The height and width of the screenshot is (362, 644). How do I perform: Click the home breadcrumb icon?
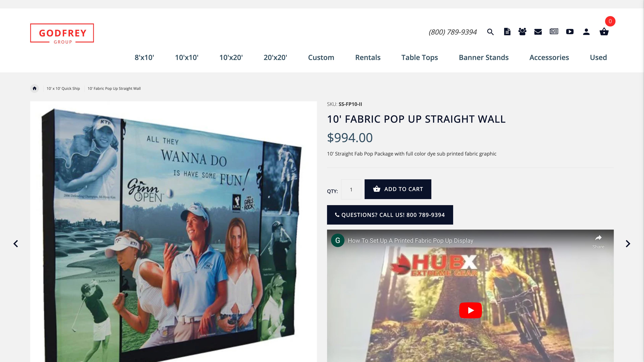point(34,88)
